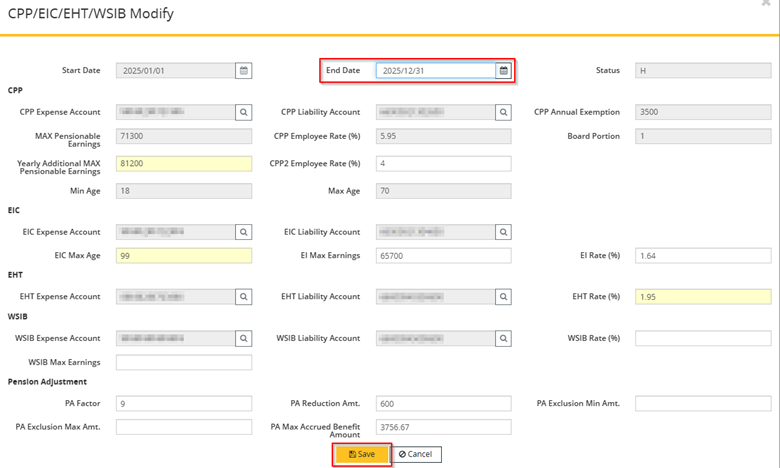Screen dimensions: 780x468
Task: Click the MAX Pensionable Earnings field
Action: tap(184, 136)
